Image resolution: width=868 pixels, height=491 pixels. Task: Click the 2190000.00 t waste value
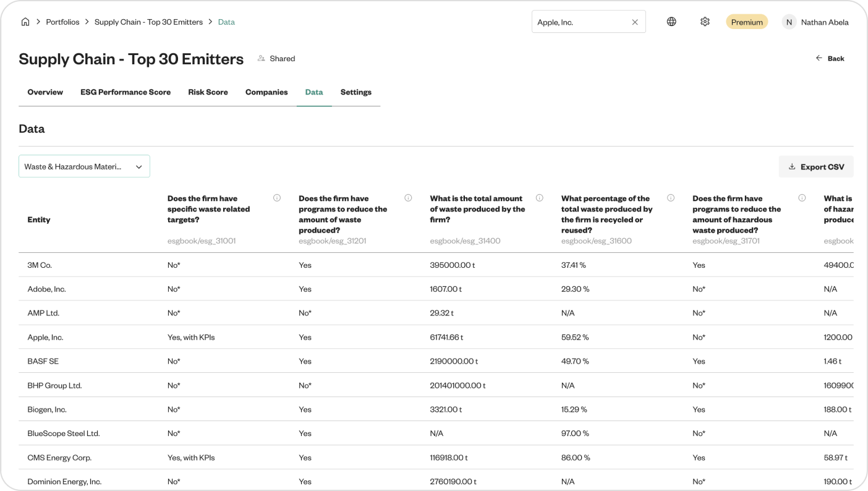[x=454, y=361]
